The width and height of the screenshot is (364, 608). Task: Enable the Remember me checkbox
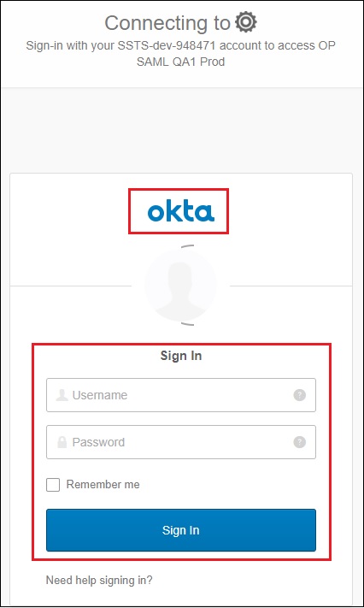pos(53,485)
